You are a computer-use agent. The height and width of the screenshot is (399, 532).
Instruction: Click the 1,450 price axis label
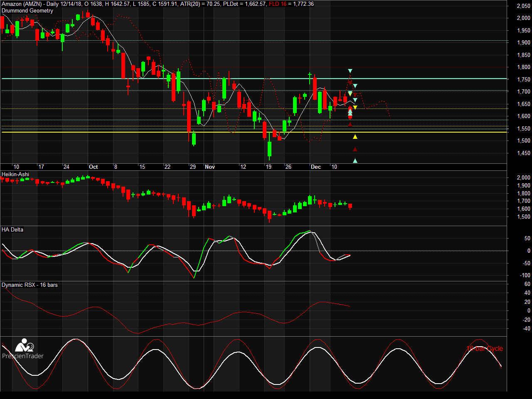[523, 153]
